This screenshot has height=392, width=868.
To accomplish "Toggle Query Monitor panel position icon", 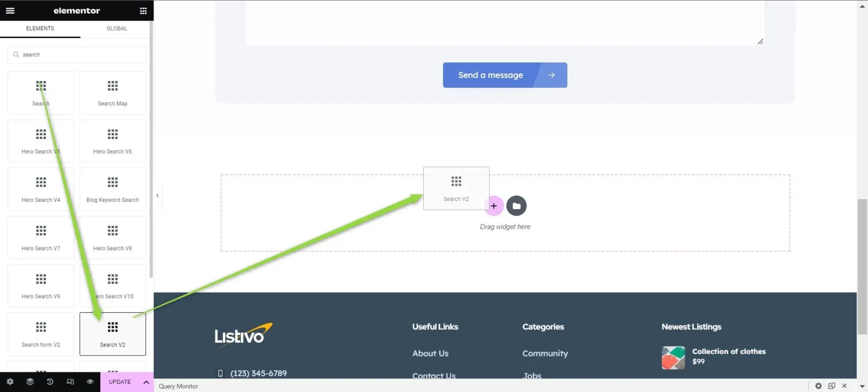I will pyautogui.click(x=832, y=386).
